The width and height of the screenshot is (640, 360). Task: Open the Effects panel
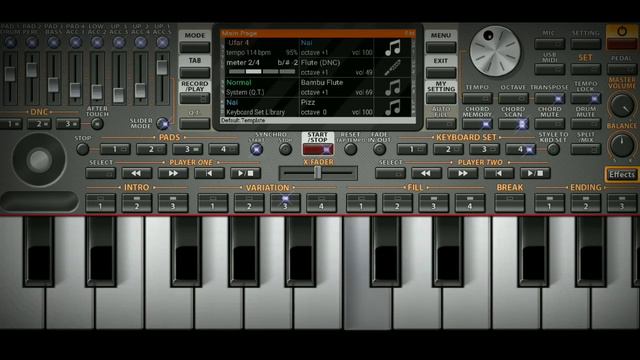point(622,175)
